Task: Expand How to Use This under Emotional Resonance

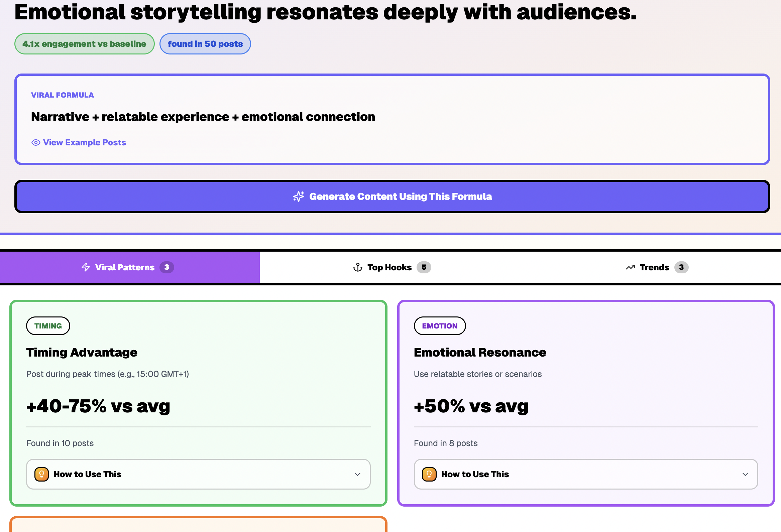Action: pyautogui.click(x=586, y=474)
